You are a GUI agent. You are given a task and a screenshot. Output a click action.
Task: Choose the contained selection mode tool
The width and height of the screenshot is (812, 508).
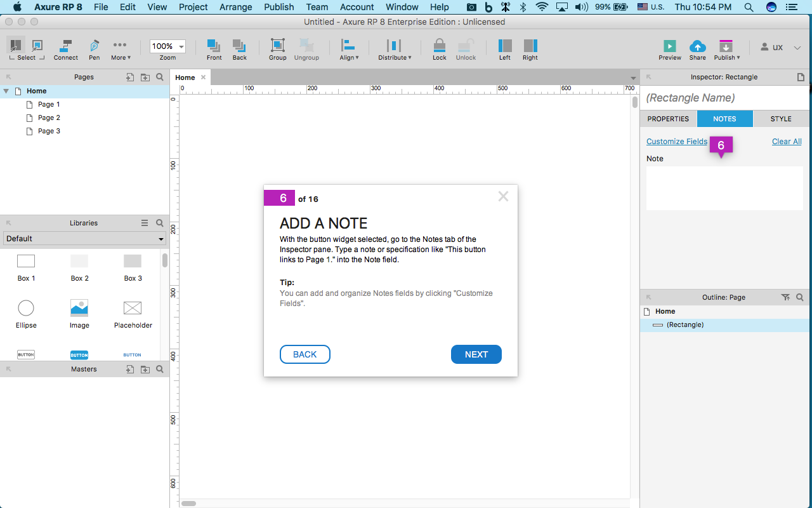pyautogui.click(x=37, y=46)
